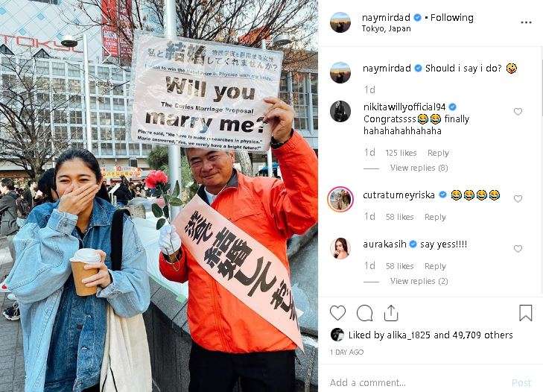Open the alika_1825 profile link

click(408, 335)
